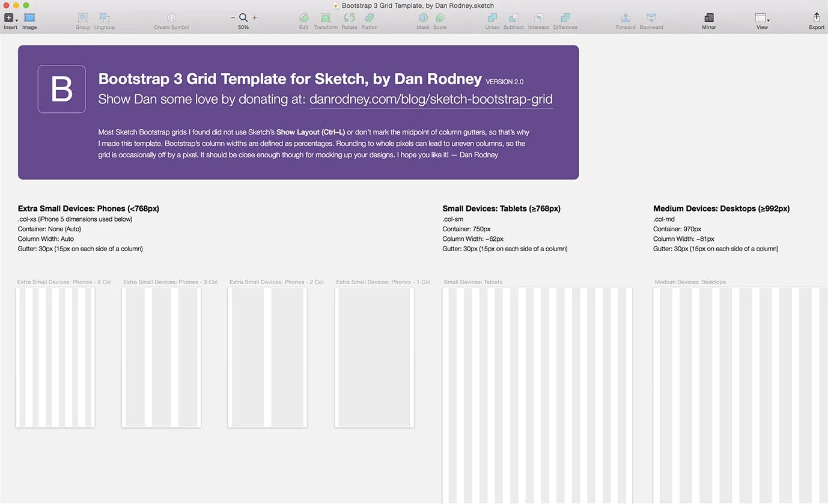Click the Group toolbar icon
The width and height of the screenshot is (828, 504).
click(x=83, y=18)
